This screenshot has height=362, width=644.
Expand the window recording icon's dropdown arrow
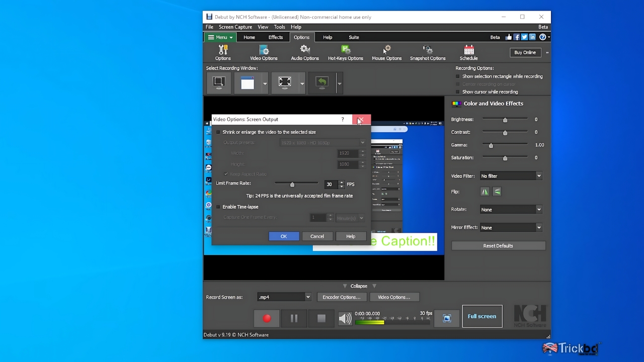tap(265, 83)
